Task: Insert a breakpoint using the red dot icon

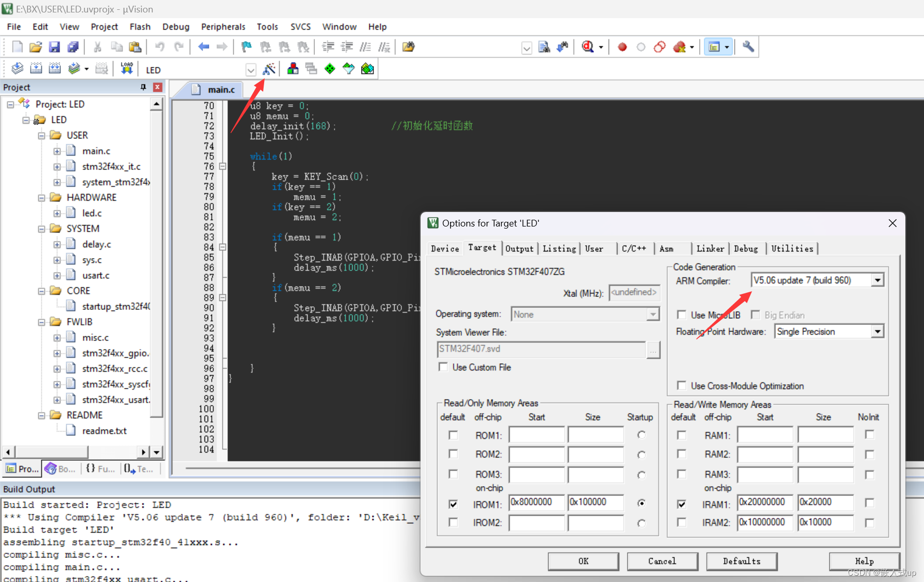Action: point(622,47)
